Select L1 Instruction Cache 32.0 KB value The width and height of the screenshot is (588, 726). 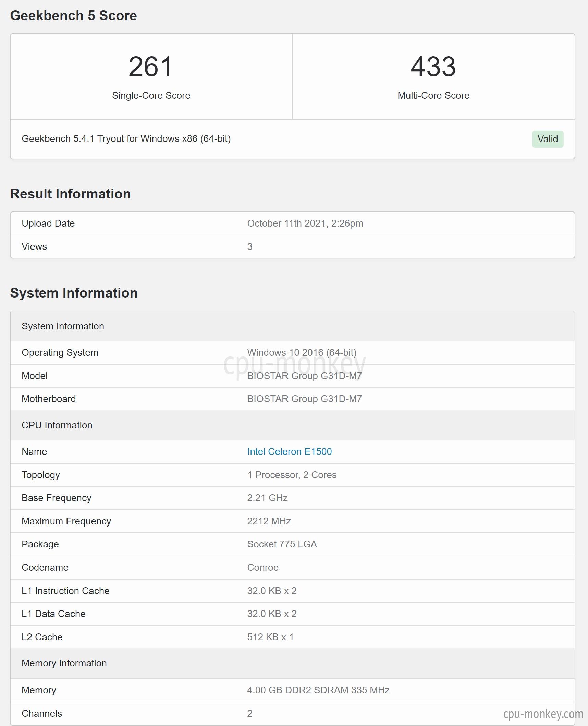coord(272,591)
